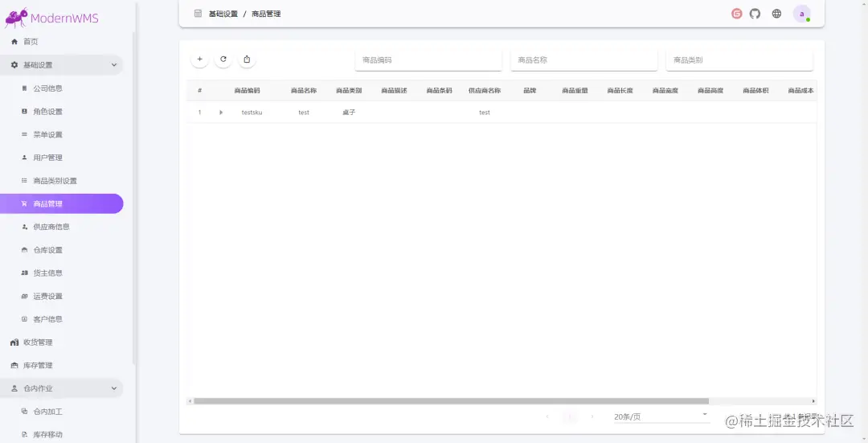Open the 20条/页 page size dropdown
The image size is (868, 443).
click(661, 416)
